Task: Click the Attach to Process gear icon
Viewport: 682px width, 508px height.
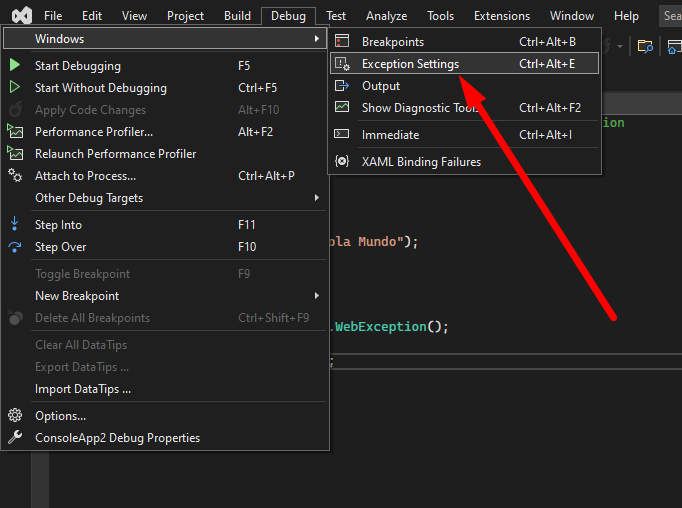Action: click(15, 176)
